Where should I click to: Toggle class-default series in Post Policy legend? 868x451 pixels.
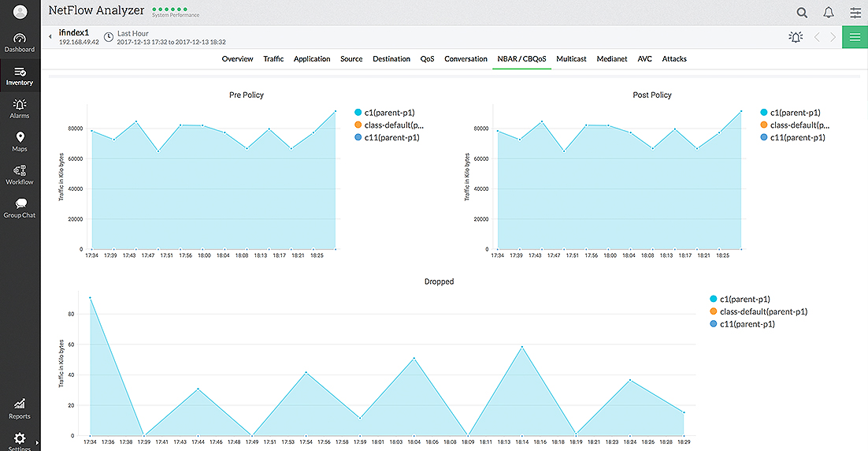pyautogui.click(x=795, y=125)
